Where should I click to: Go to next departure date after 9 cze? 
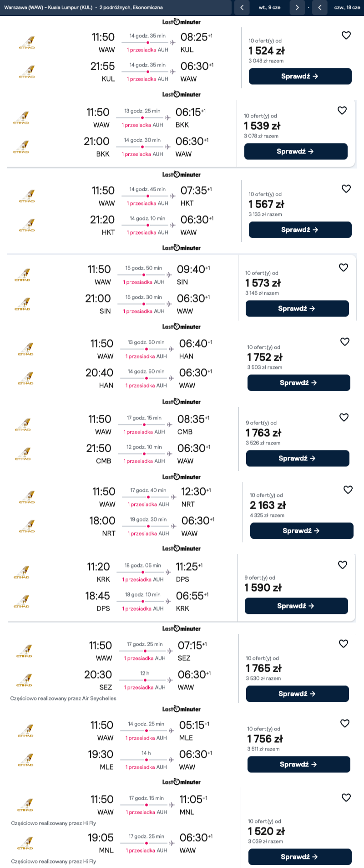pos(297,7)
